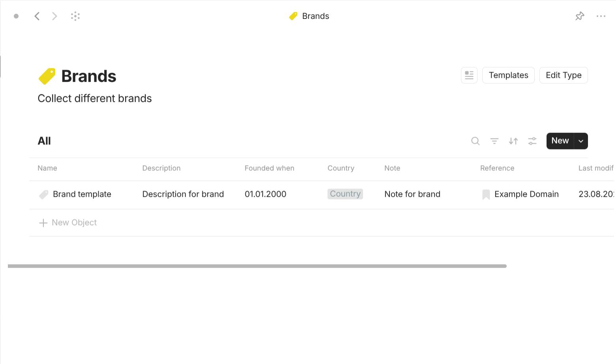Click the yellow tag icon in the title

(47, 76)
